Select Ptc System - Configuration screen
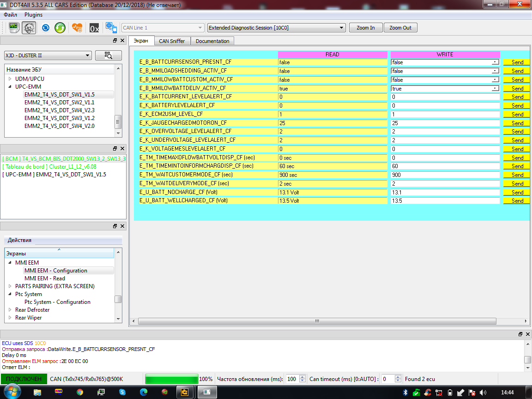Viewport: 532px width, 399px height. click(x=57, y=302)
